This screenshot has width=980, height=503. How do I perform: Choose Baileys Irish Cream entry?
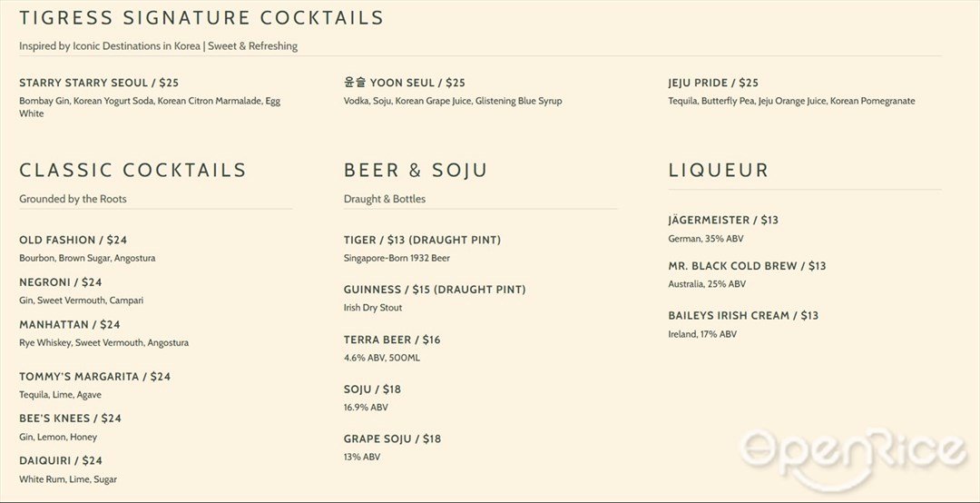pos(743,315)
